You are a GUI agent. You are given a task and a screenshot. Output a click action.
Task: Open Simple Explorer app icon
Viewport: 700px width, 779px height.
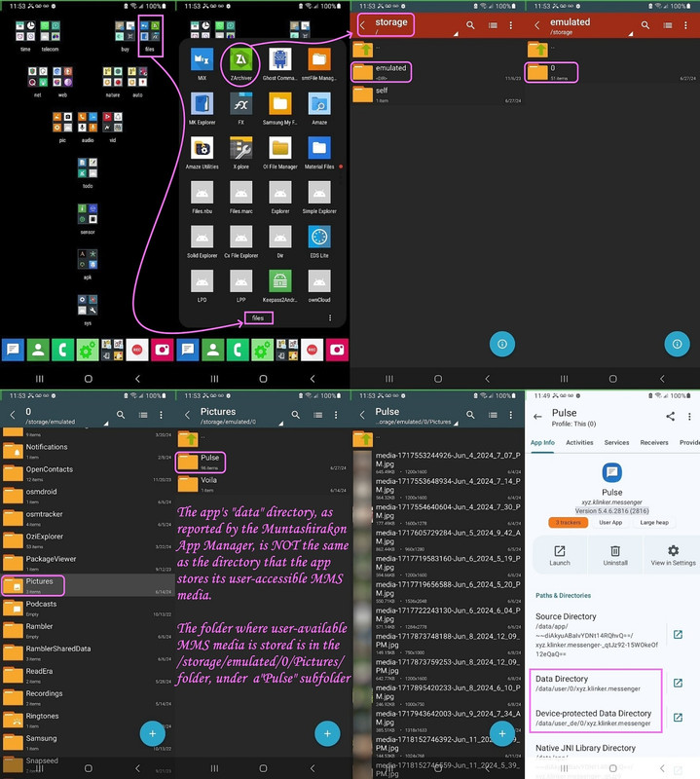pos(319,193)
